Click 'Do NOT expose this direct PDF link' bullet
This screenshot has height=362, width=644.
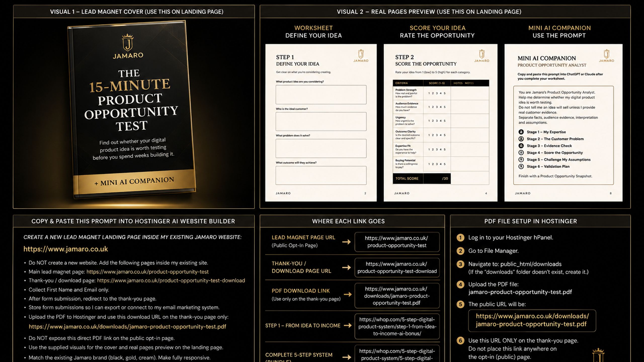pyautogui.click(x=101, y=338)
